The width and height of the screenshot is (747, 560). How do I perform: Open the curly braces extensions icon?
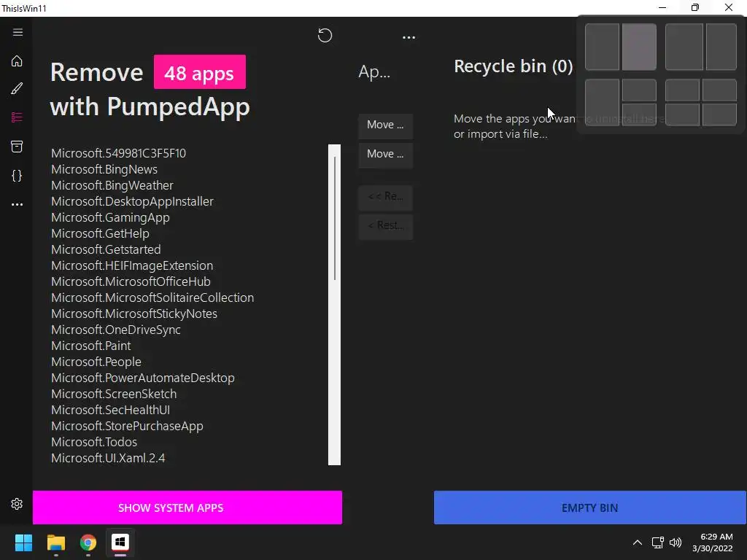17,176
